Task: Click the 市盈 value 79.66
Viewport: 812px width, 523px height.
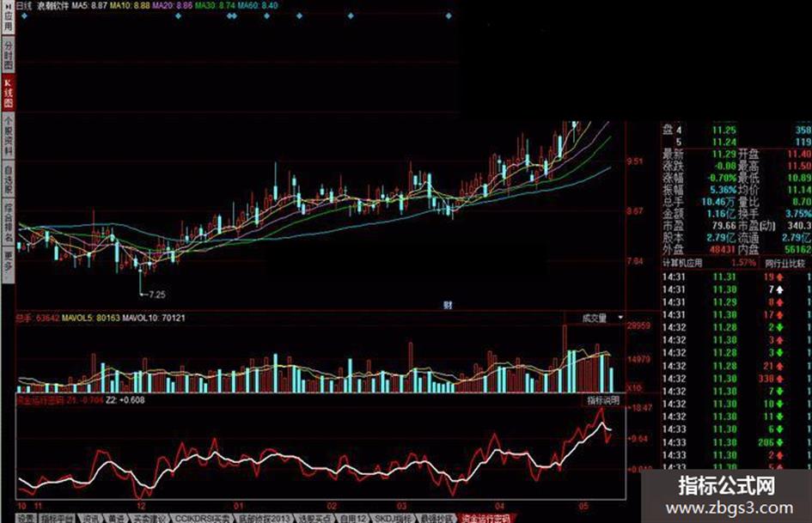Action: coord(724,225)
